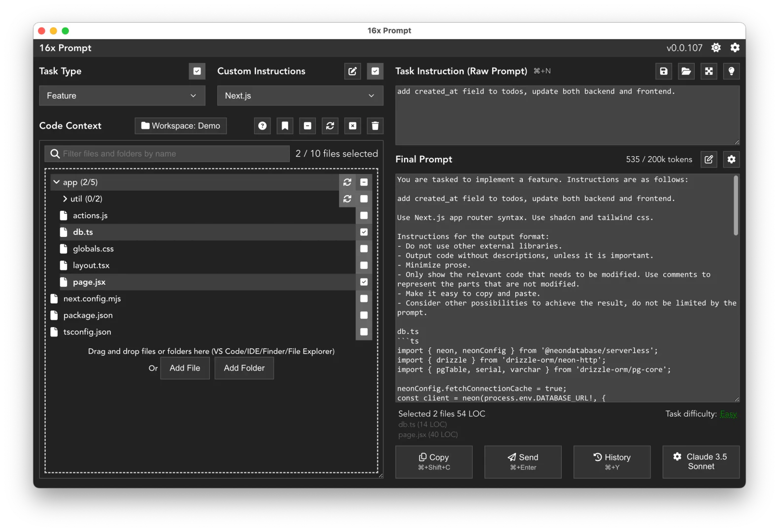Open prompt History

coord(612,462)
